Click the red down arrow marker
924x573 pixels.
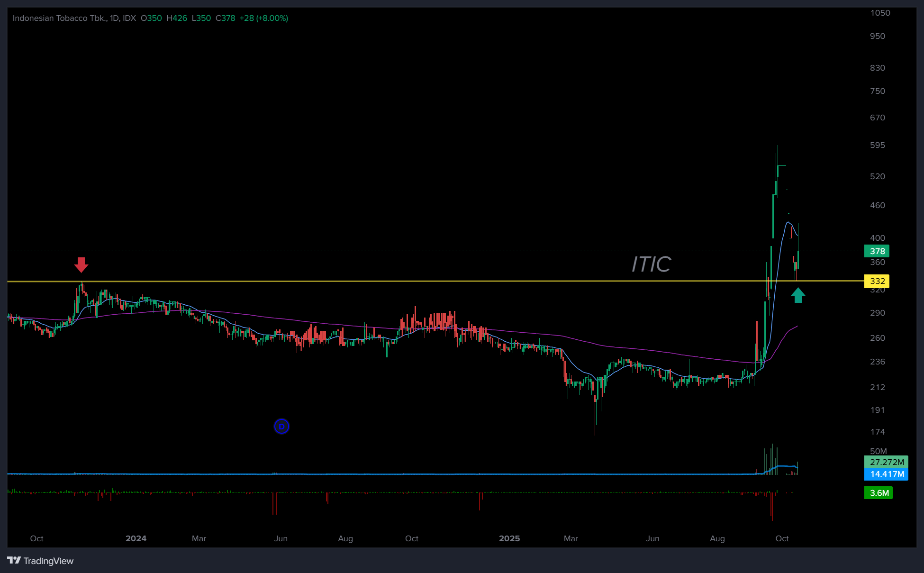click(82, 264)
